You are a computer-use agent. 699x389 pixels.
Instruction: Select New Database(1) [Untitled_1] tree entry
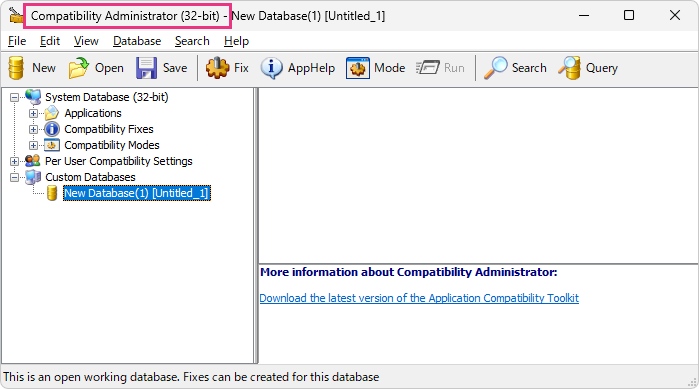click(x=136, y=193)
